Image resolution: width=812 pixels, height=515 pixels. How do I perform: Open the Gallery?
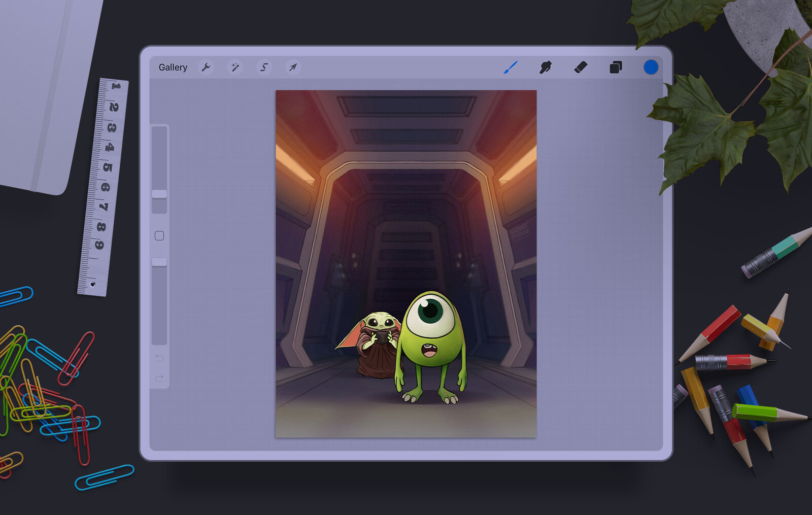pos(173,67)
